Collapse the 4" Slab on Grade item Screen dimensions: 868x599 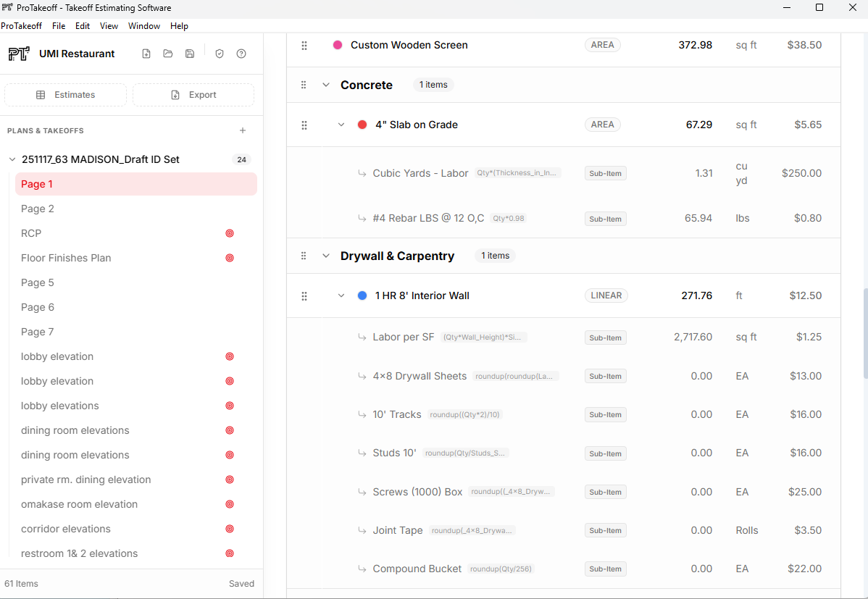coord(341,125)
